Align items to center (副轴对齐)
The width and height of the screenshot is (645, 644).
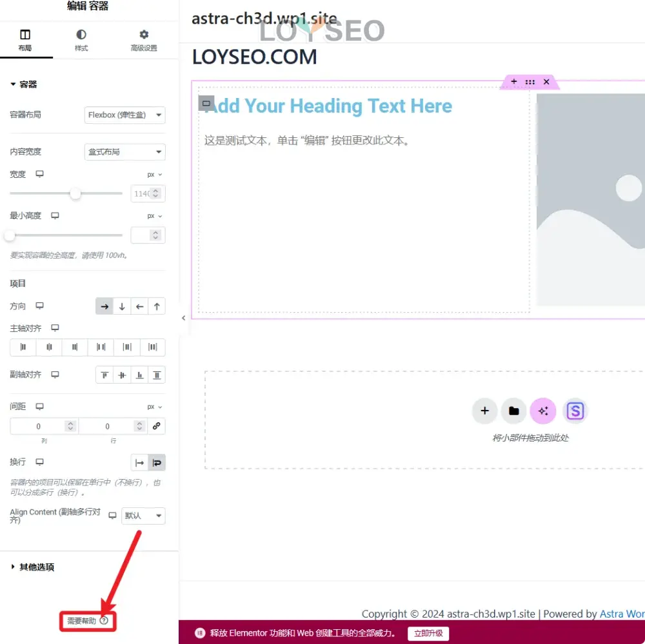(122, 375)
